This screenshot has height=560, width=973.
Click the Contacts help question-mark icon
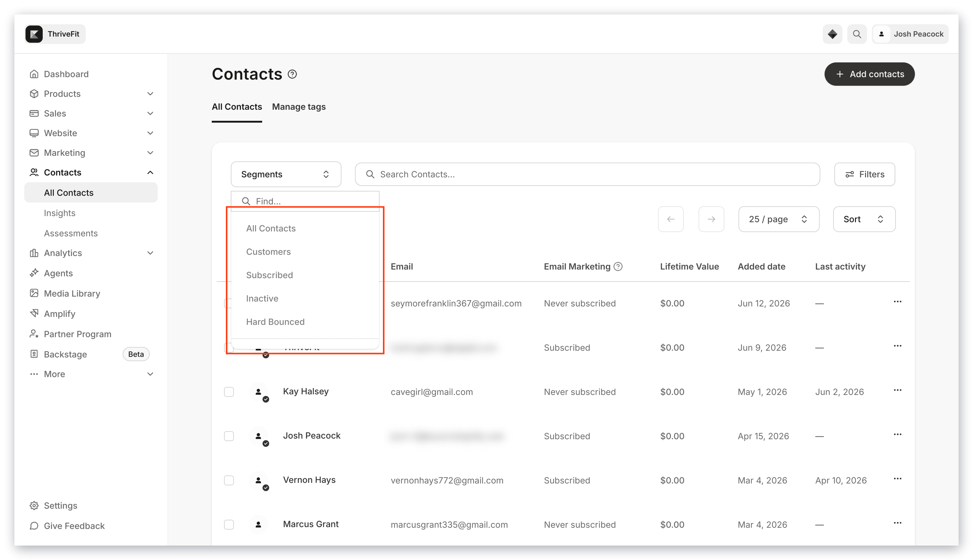[292, 74]
